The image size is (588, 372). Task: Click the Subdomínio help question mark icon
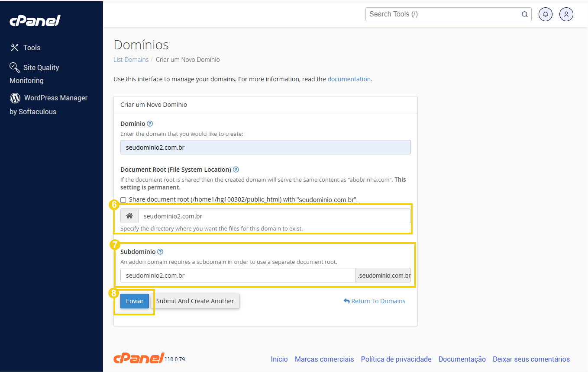pos(160,251)
